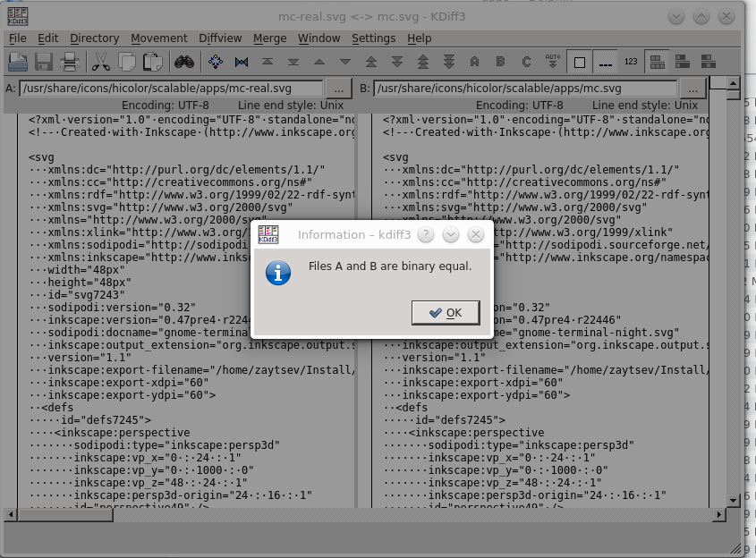Jump to last delta icon
Screen dimensions: 756x558
point(293,62)
